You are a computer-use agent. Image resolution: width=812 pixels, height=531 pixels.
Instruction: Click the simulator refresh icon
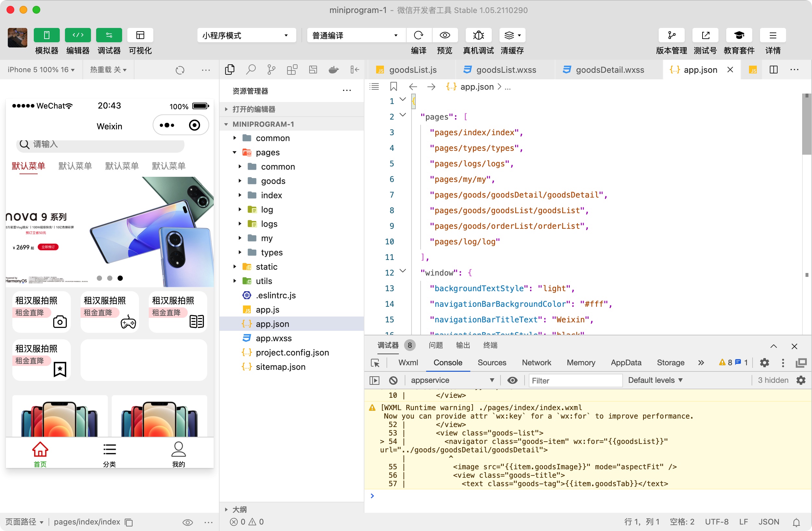(180, 70)
